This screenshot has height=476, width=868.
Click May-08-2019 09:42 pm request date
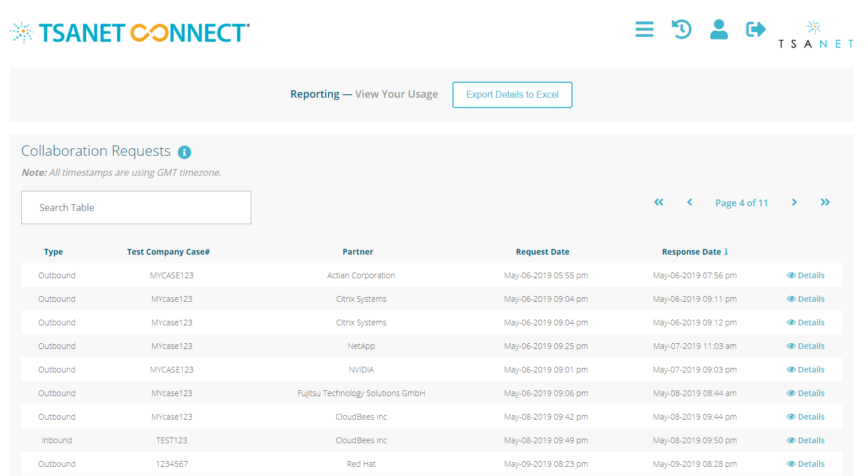pyautogui.click(x=546, y=417)
